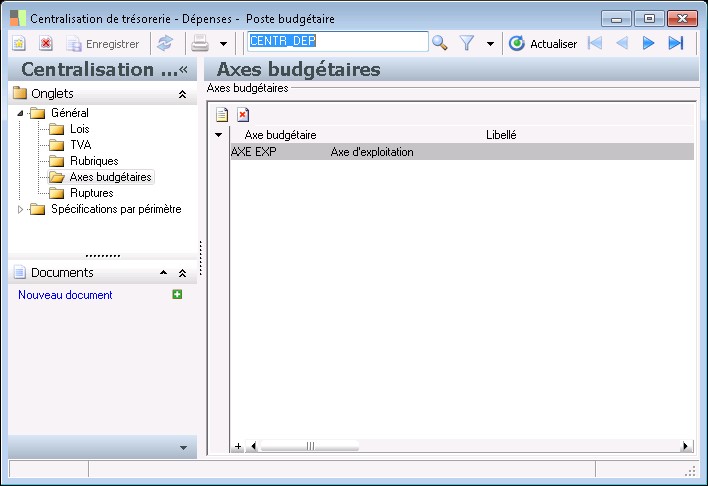Select the Axe d'exploitation cell

(x=372, y=152)
